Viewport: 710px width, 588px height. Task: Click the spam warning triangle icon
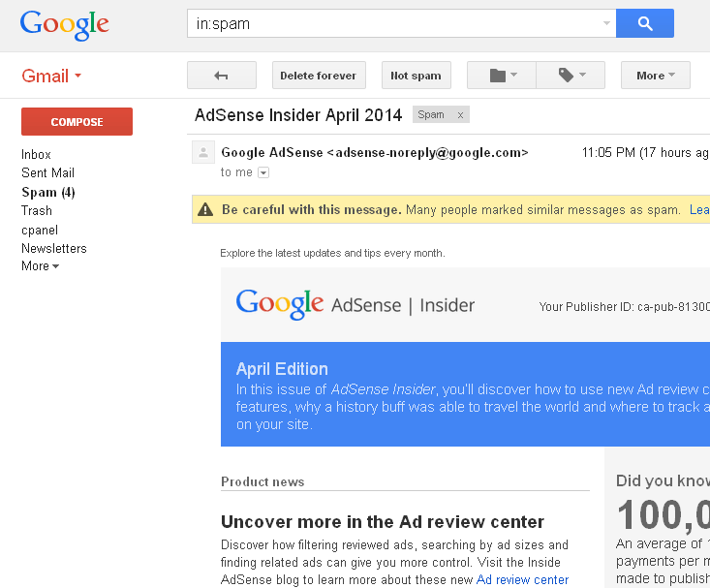point(205,209)
